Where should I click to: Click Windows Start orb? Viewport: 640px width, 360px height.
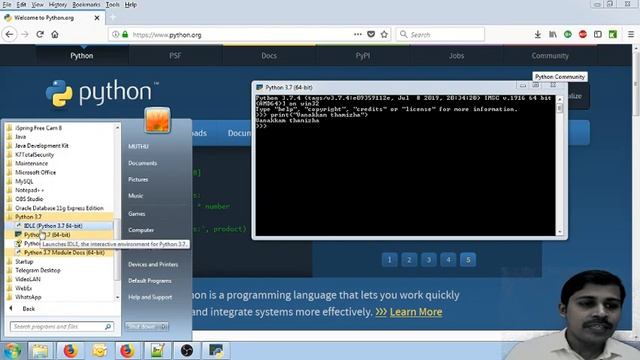(12, 351)
